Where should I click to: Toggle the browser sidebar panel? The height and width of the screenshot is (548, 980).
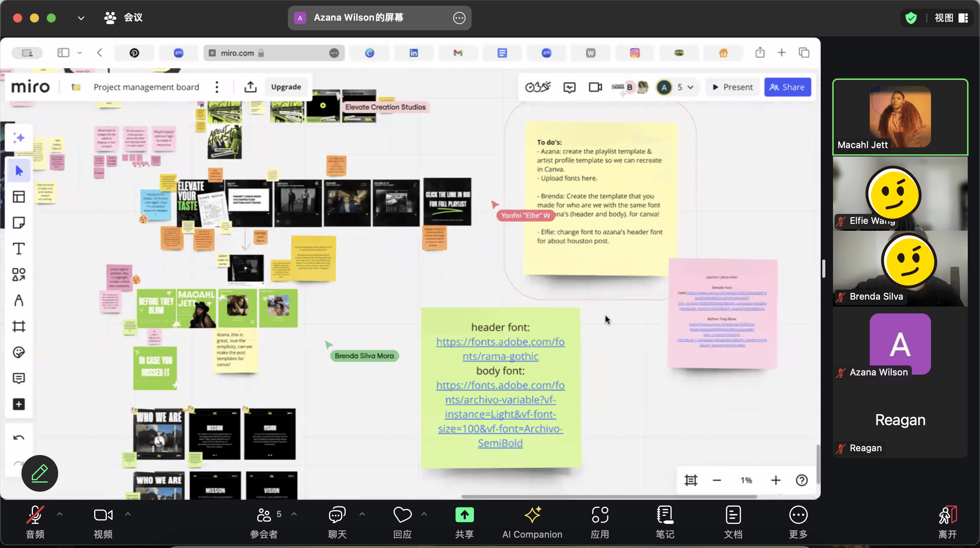pyautogui.click(x=63, y=53)
